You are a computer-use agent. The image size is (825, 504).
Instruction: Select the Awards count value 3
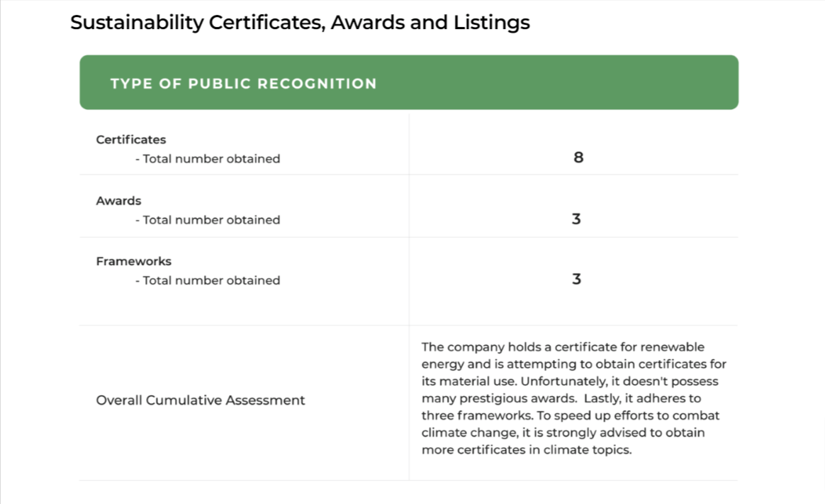pos(576,219)
